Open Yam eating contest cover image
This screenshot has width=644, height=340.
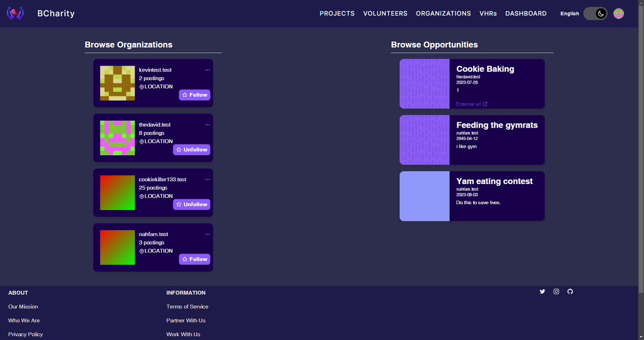pos(425,196)
